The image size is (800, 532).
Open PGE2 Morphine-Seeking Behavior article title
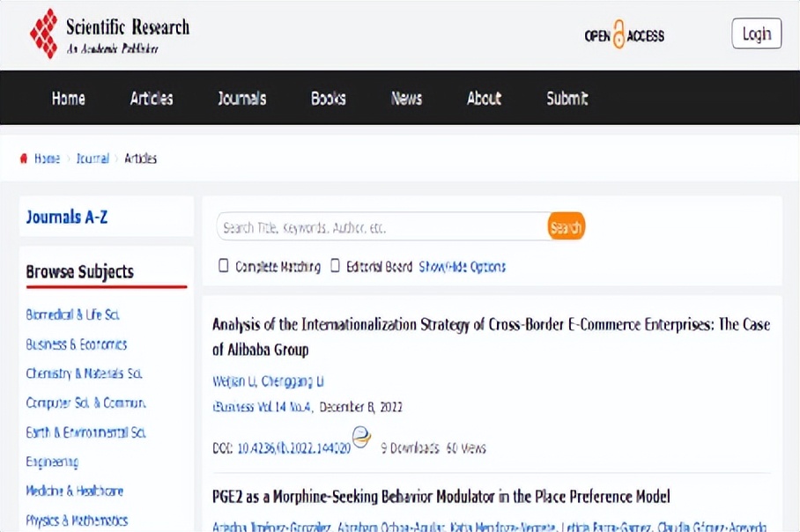point(441,497)
